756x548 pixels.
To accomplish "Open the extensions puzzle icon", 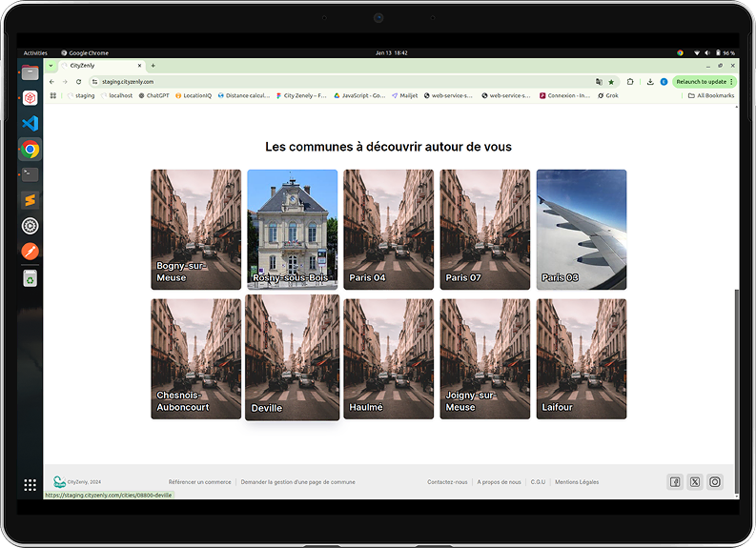I will (x=629, y=82).
